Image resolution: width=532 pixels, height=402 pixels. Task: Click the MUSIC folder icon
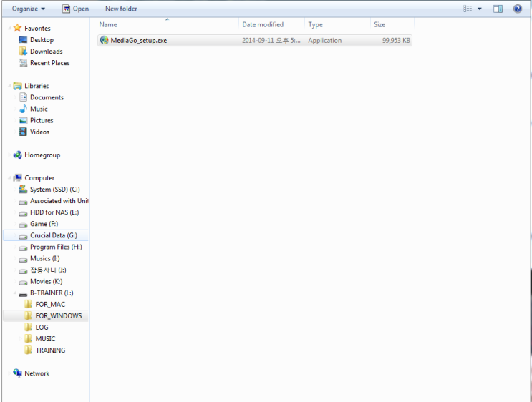(x=28, y=338)
